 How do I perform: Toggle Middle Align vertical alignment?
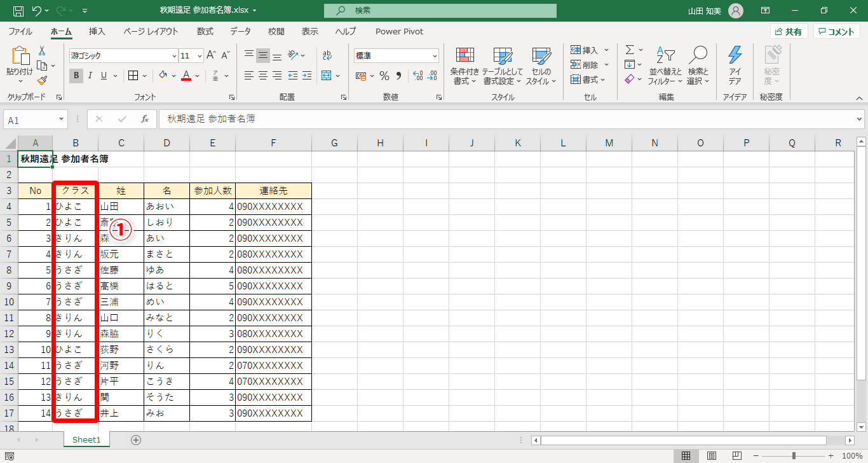point(263,55)
